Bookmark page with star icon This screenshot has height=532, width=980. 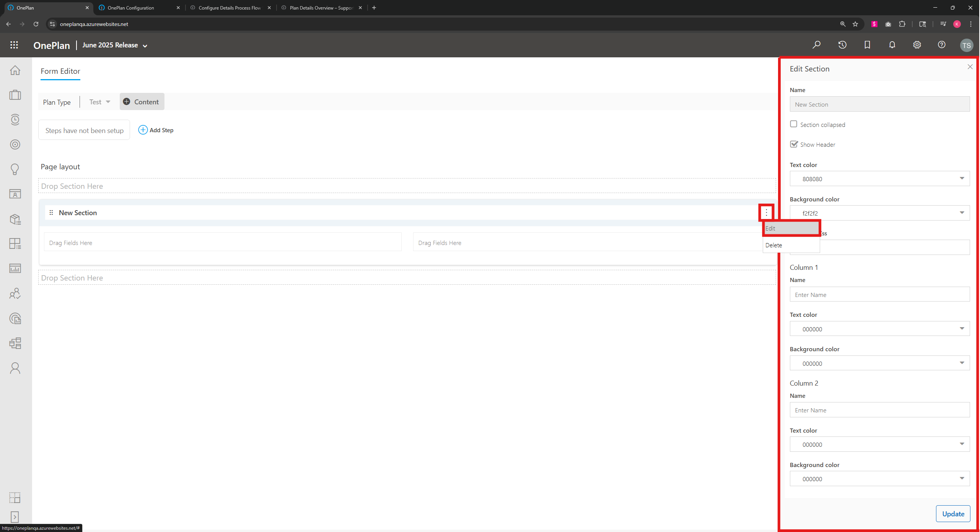pyautogui.click(x=855, y=24)
